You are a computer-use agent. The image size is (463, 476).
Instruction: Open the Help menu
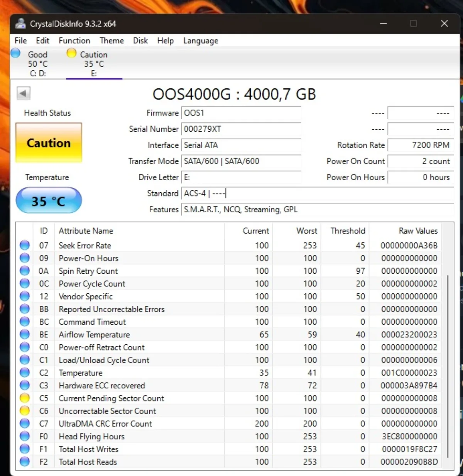pyautogui.click(x=166, y=41)
